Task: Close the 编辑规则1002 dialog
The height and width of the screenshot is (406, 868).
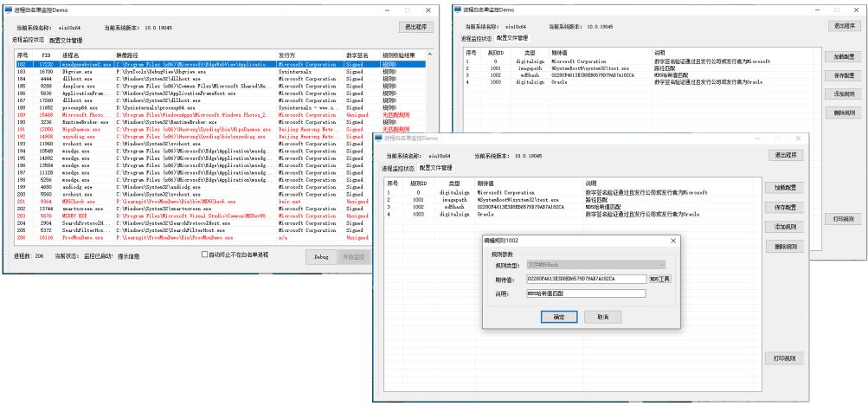Action: pyautogui.click(x=672, y=239)
